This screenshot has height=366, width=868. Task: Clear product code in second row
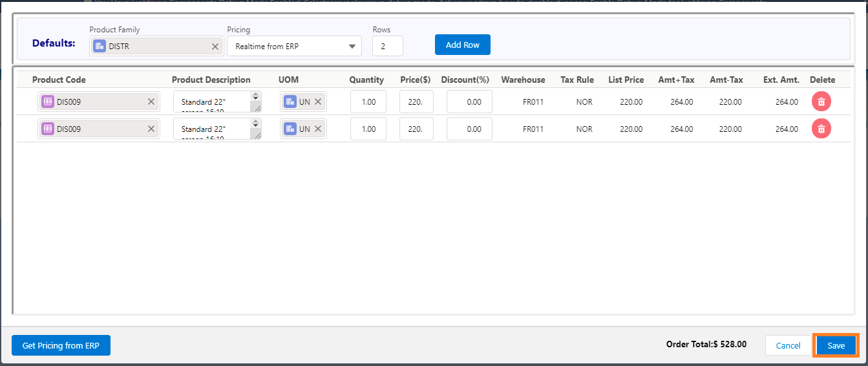[151, 129]
